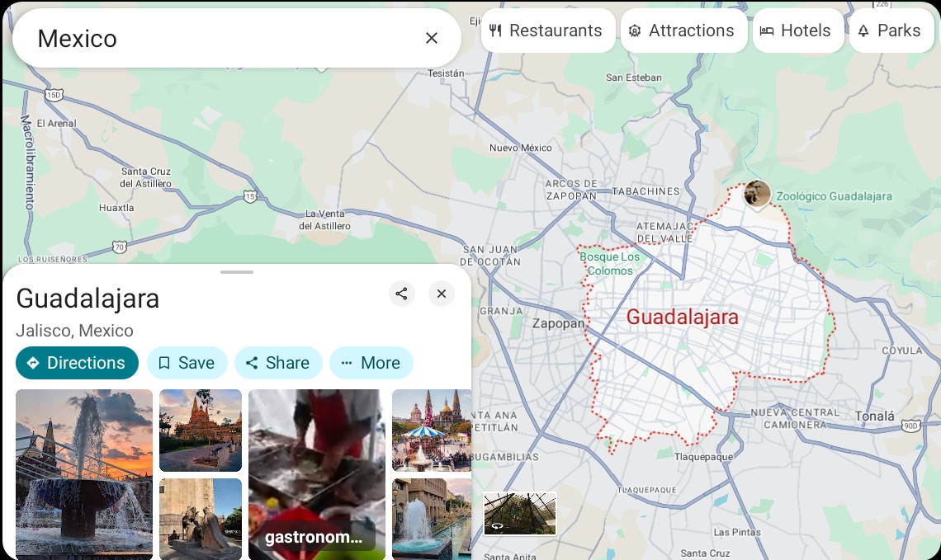941x560 pixels.
Task: Click the Jalisco, Mexico subtitle text
Action: coord(74,331)
